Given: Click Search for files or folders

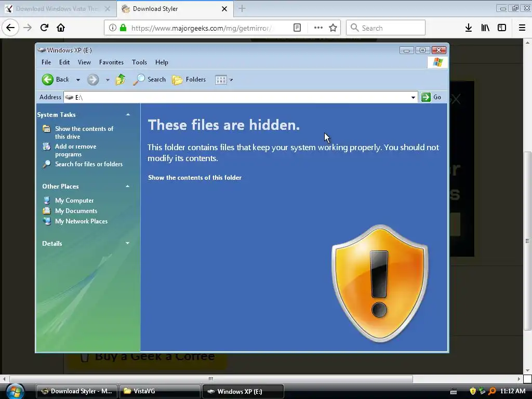Looking at the screenshot, I should pos(89,164).
